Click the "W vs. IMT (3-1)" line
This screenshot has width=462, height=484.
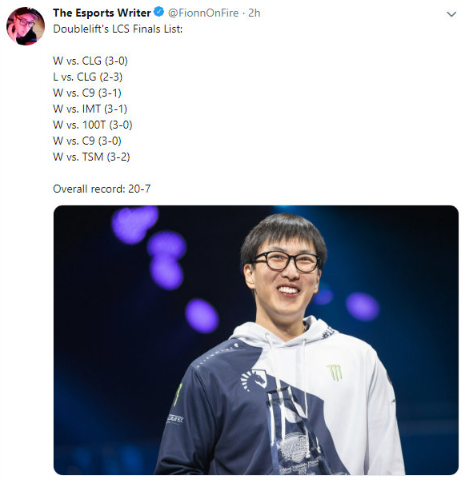(90, 109)
